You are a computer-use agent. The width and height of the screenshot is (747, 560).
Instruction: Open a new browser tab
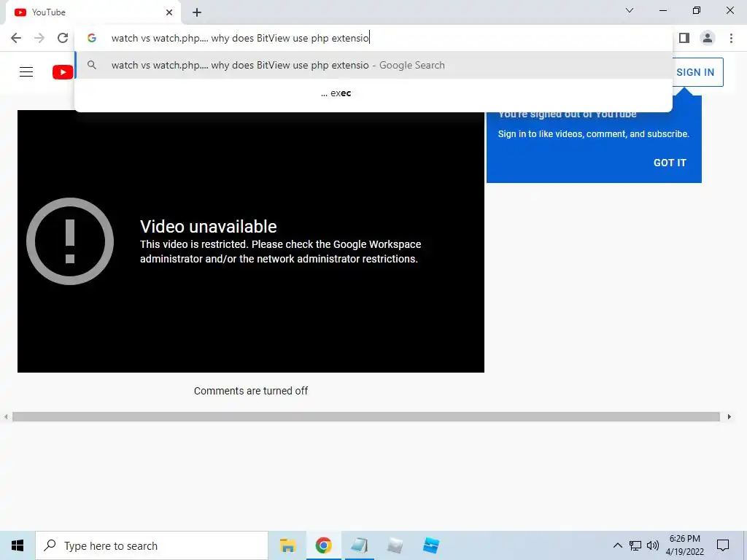tap(197, 12)
